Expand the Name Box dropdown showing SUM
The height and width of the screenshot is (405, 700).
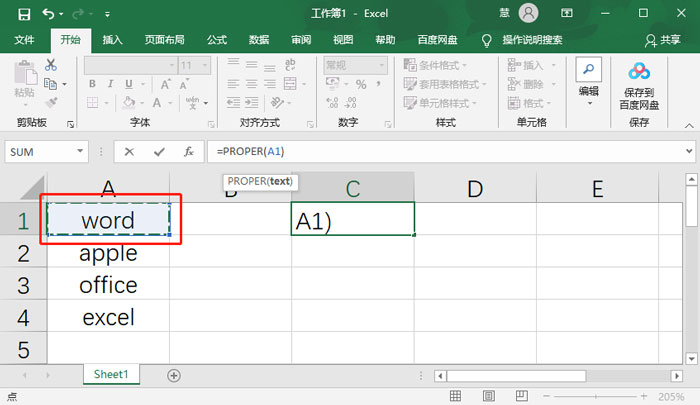tap(81, 152)
